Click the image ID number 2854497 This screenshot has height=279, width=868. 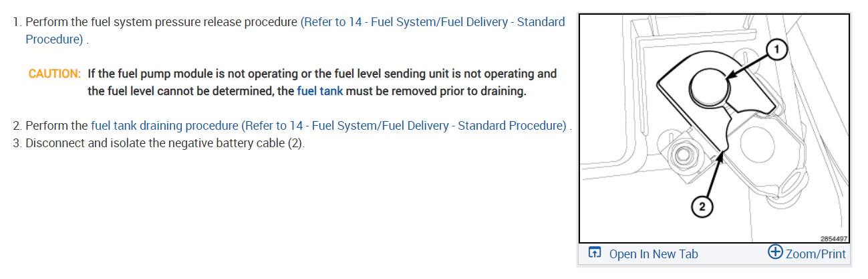[834, 238]
